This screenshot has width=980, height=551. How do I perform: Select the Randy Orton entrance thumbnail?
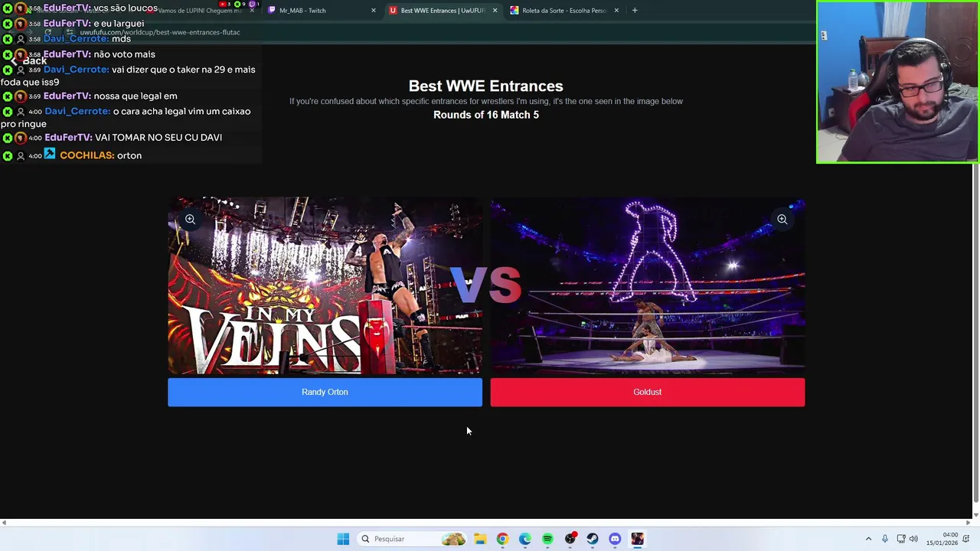point(325,286)
